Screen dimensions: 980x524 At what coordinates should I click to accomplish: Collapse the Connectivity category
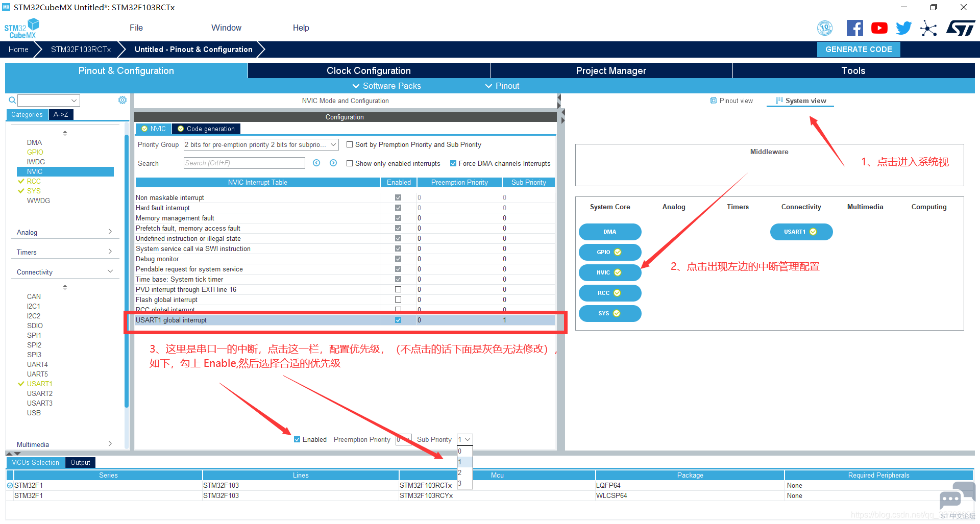click(x=65, y=272)
